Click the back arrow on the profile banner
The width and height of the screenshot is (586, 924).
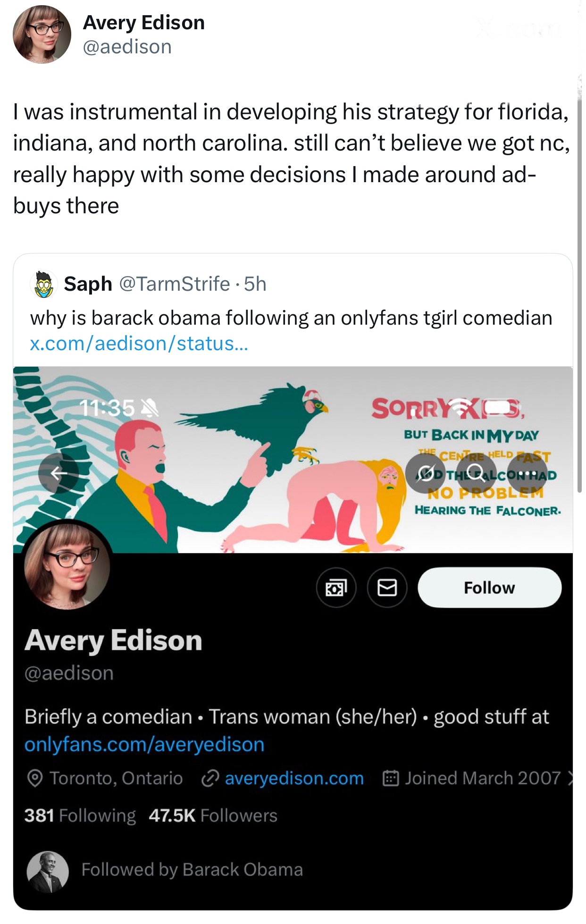click(59, 473)
